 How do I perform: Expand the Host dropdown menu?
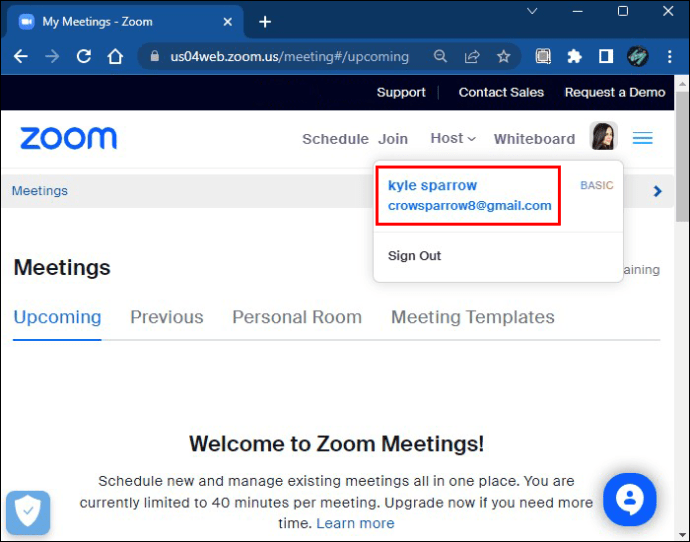453,138
